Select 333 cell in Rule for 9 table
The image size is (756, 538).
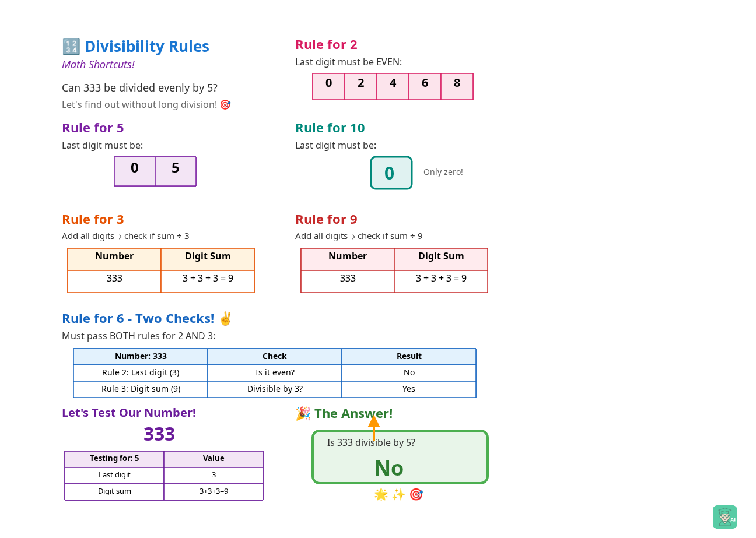click(x=348, y=282)
